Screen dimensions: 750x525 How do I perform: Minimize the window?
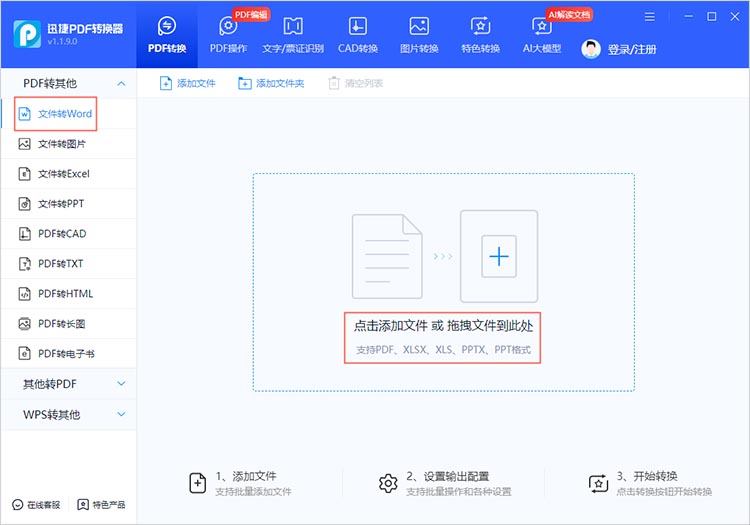688,16
